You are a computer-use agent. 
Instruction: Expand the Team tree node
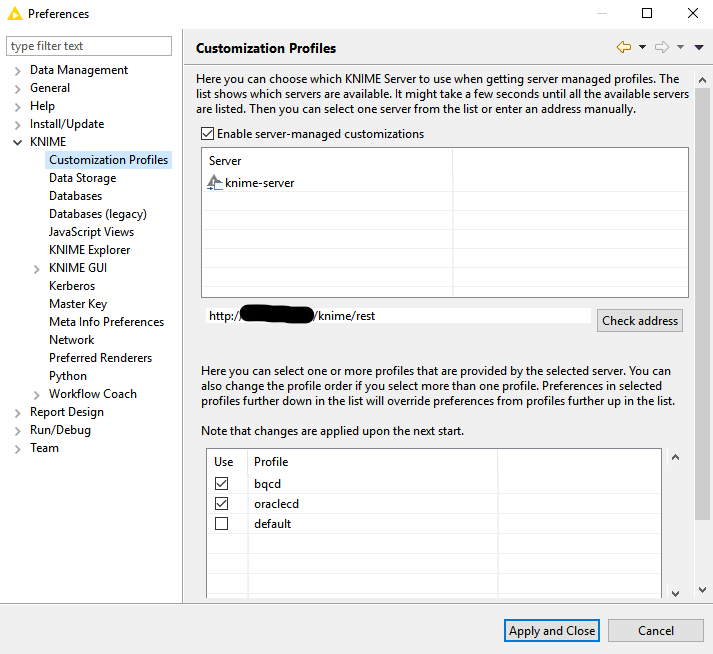coord(17,449)
